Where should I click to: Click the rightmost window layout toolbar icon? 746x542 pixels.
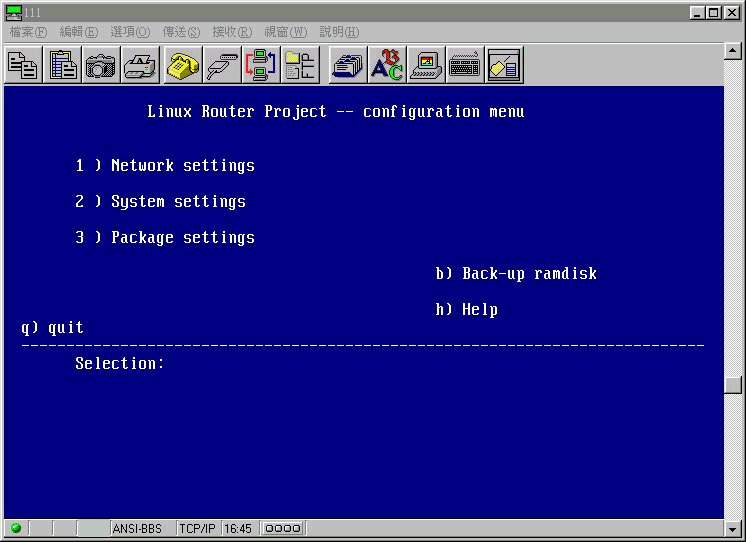click(504, 65)
